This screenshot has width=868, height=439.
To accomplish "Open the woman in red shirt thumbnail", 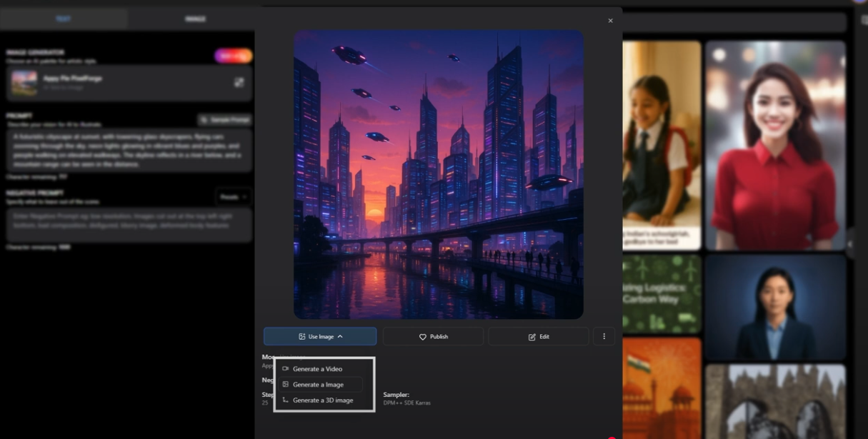I will [775, 145].
